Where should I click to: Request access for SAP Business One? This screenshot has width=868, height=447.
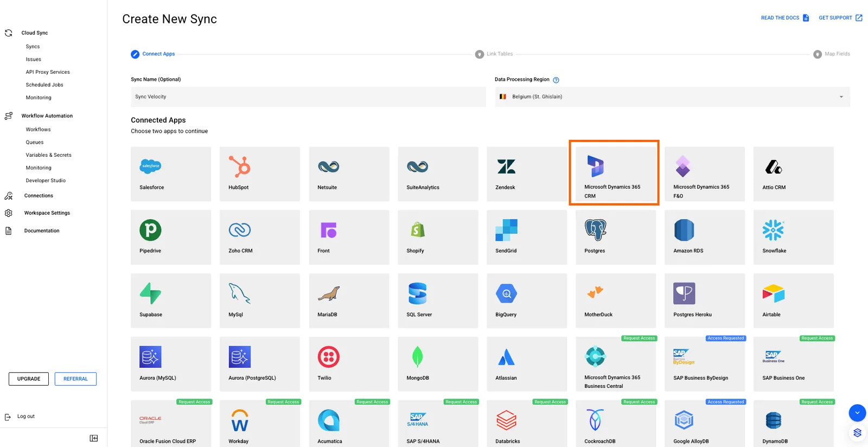coord(817,339)
